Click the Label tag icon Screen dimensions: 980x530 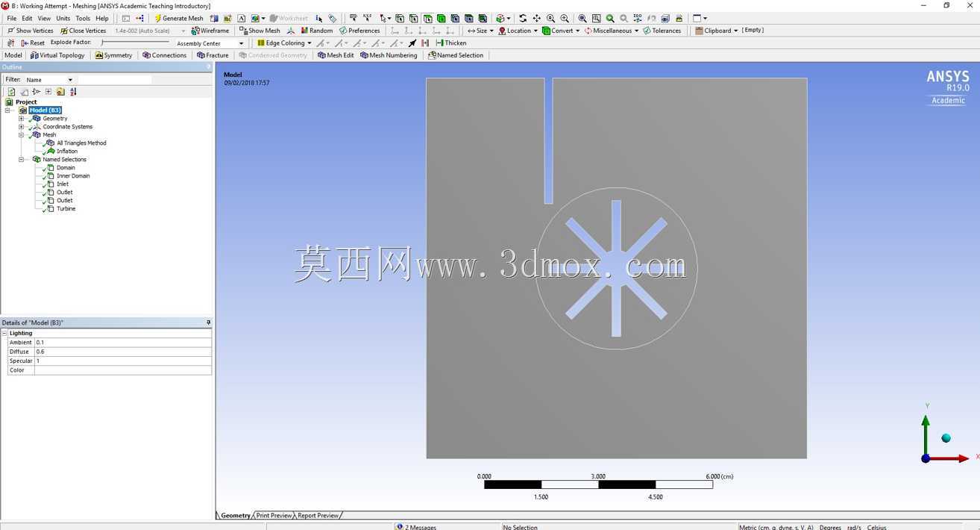(333, 18)
